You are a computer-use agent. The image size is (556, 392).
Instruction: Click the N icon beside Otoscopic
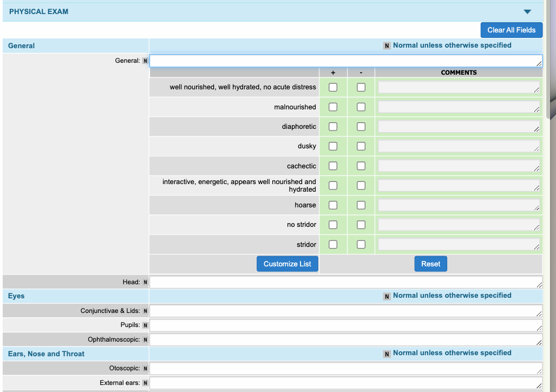click(x=145, y=368)
